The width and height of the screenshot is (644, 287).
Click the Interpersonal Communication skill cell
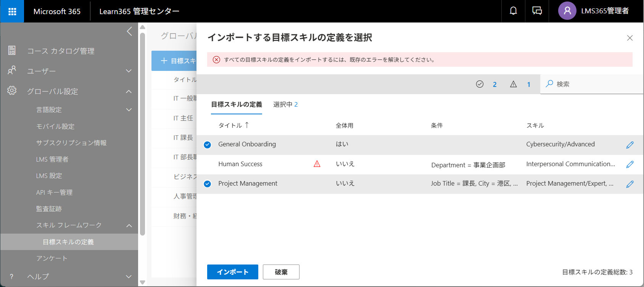point(571,164)
